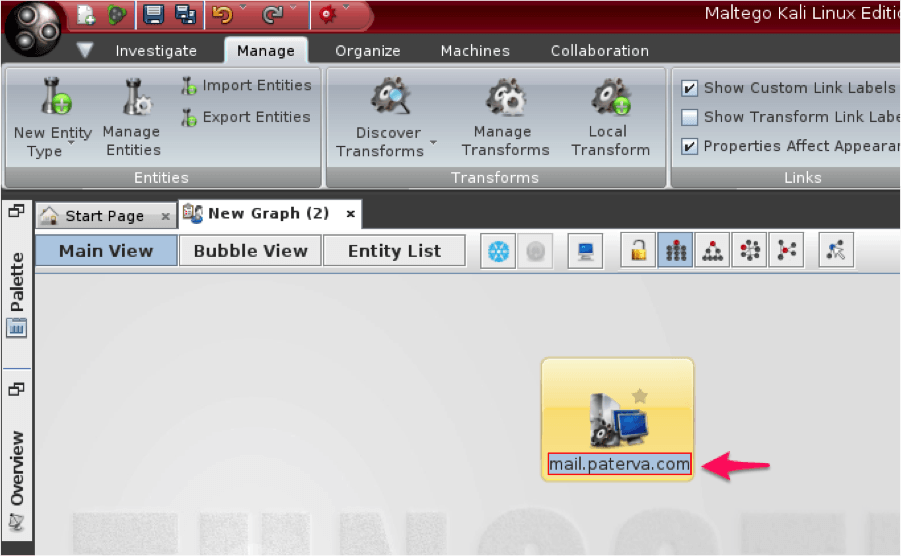Click the greyed-out round icon beside the snowflake
The height and width of the screenshot is (556, 901).
(x=536, y=251)
